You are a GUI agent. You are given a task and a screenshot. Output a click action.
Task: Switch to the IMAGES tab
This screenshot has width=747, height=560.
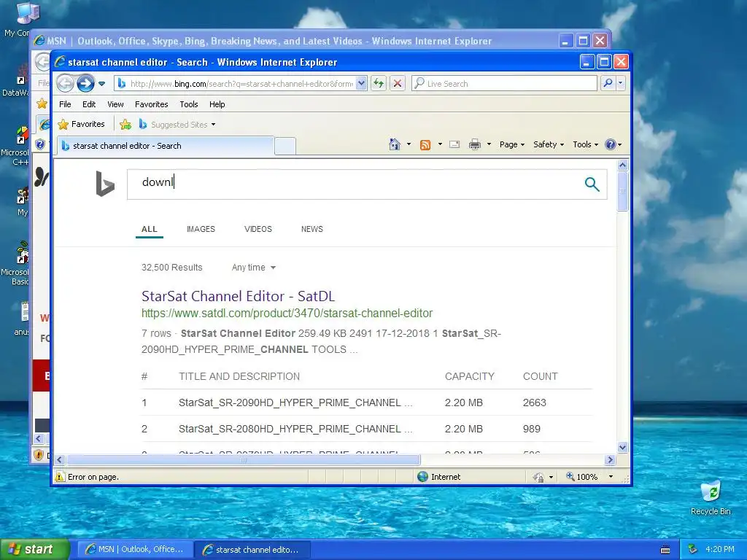pos(201,229)
